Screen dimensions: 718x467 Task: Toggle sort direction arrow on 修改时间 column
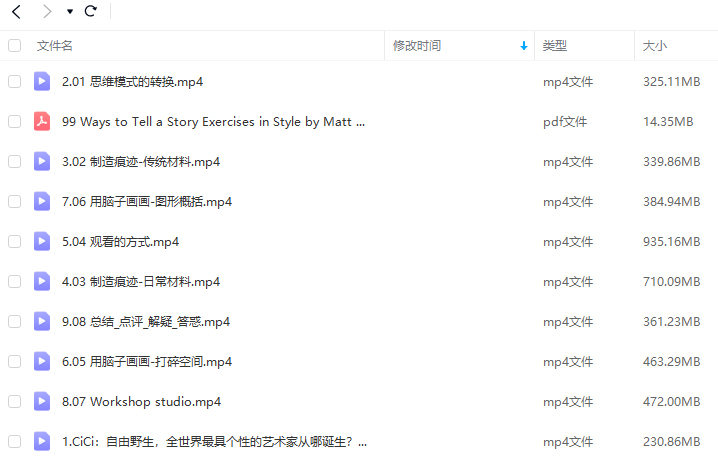point(524,46)
